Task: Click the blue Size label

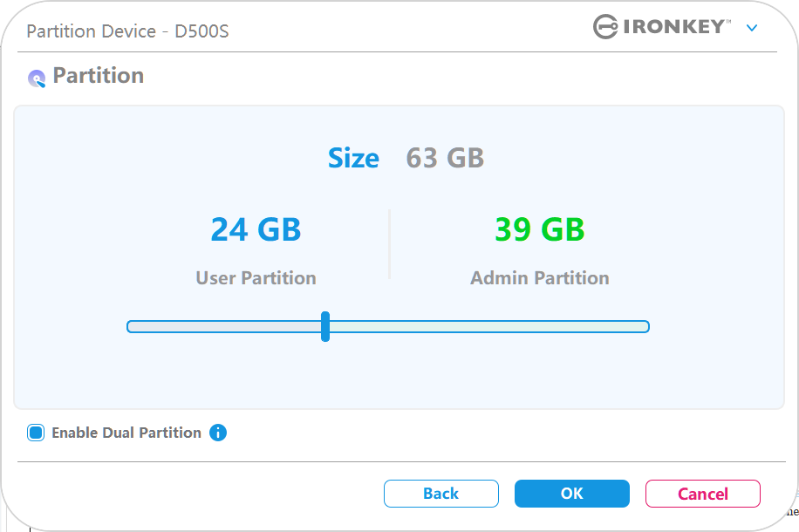Action: click(353, 158)
